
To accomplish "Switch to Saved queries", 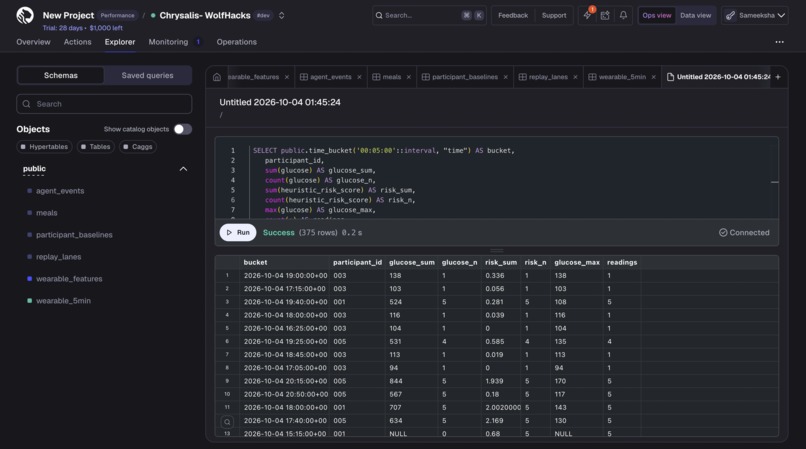I will click(x=148, y=75).
